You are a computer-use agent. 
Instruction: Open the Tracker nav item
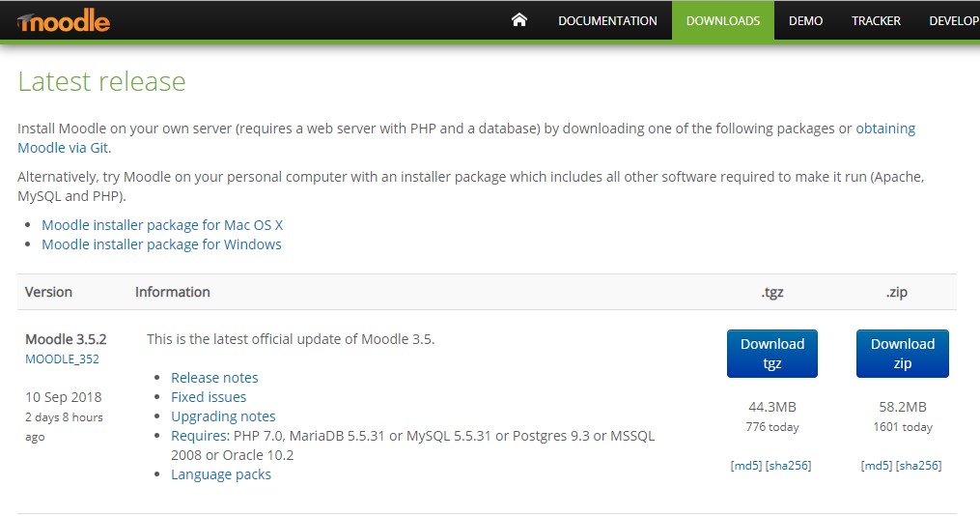[x=876, y=20]
